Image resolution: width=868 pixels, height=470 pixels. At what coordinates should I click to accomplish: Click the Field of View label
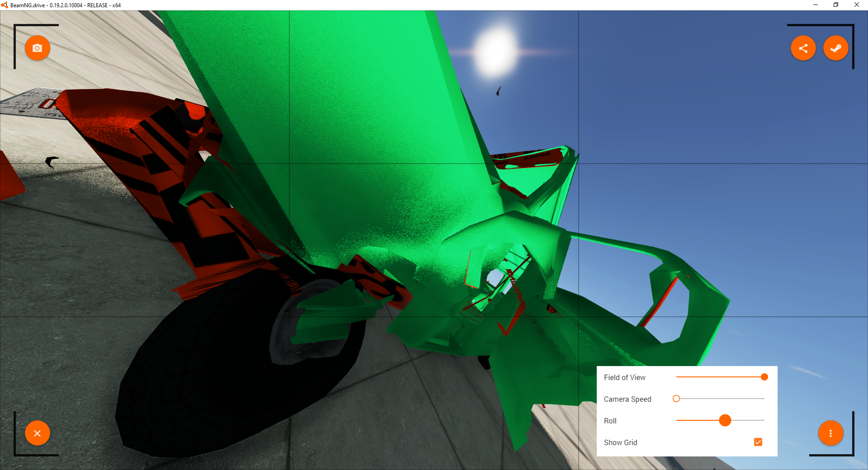pos(624,377)
